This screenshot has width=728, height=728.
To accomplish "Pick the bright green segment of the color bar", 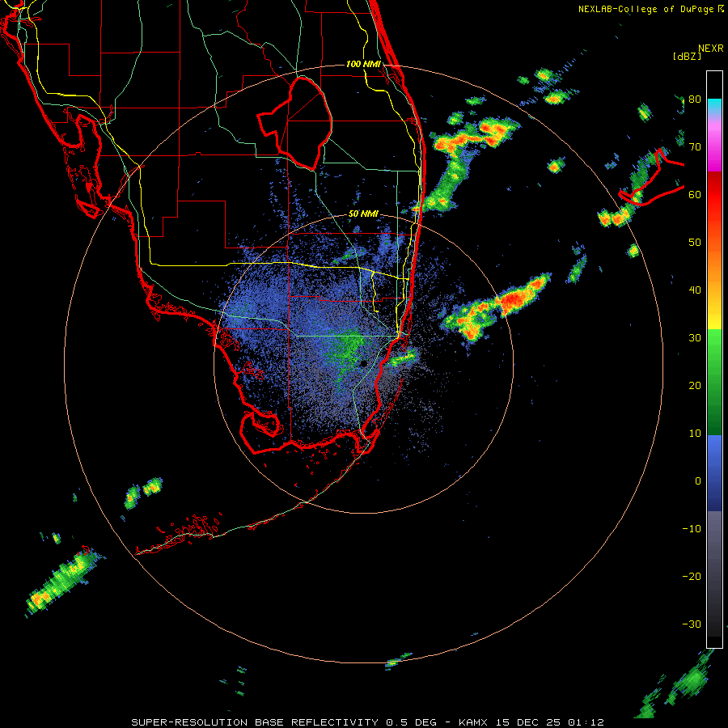I will click(714, 346).
